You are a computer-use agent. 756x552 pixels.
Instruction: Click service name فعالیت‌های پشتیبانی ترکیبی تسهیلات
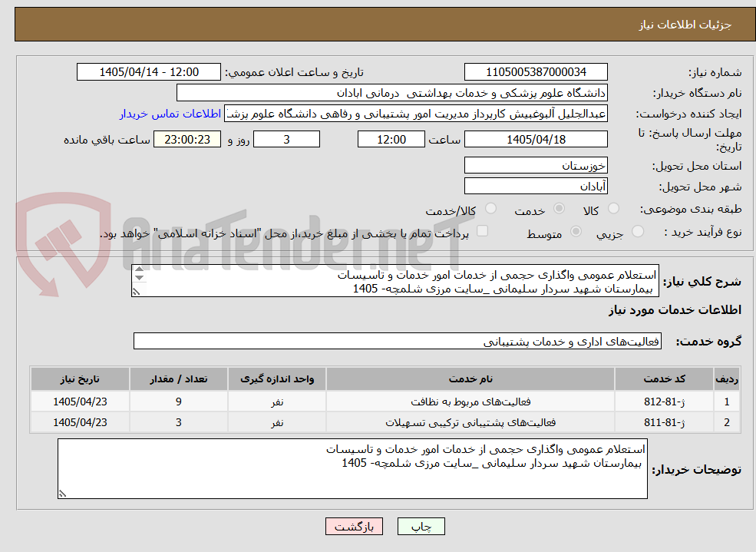tap(470, 422)
